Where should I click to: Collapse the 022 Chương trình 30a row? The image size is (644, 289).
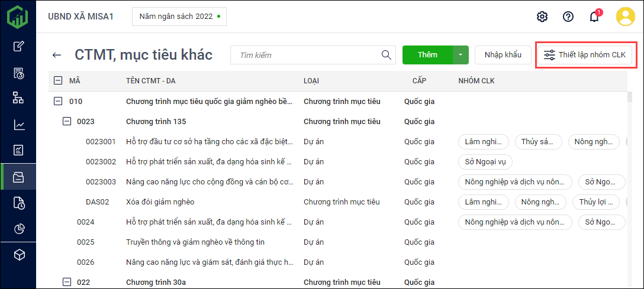click(67, 282)
